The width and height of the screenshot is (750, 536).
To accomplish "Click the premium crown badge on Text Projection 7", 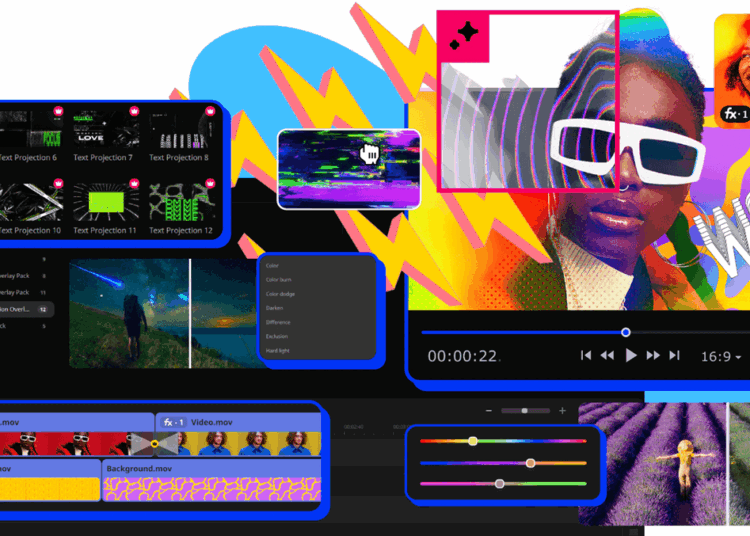I will (134, 111).
